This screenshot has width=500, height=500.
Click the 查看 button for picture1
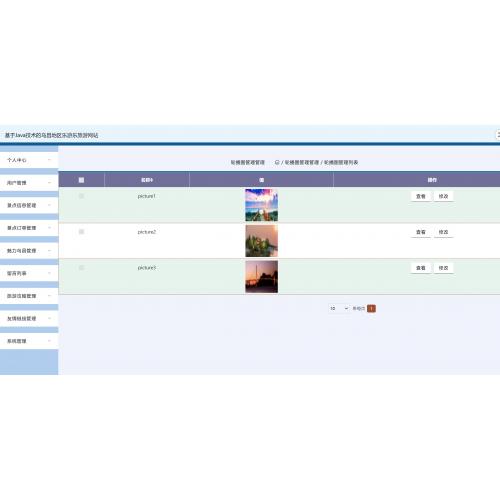(421, 196)
